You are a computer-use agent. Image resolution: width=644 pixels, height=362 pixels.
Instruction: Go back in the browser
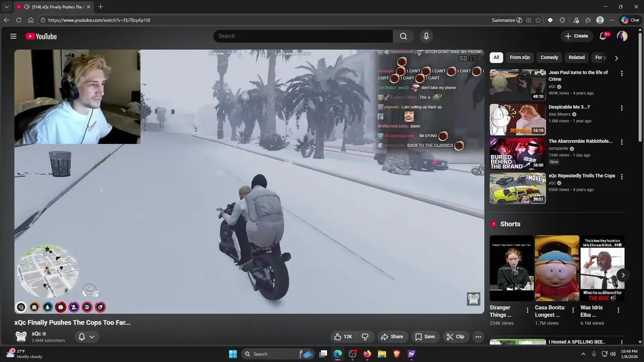click(7, 20)
